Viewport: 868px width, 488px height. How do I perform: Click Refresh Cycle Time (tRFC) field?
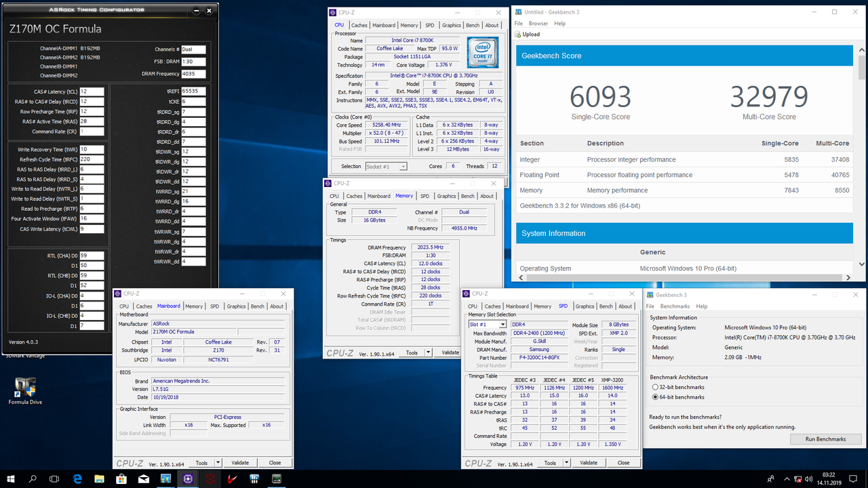(92, 159)
